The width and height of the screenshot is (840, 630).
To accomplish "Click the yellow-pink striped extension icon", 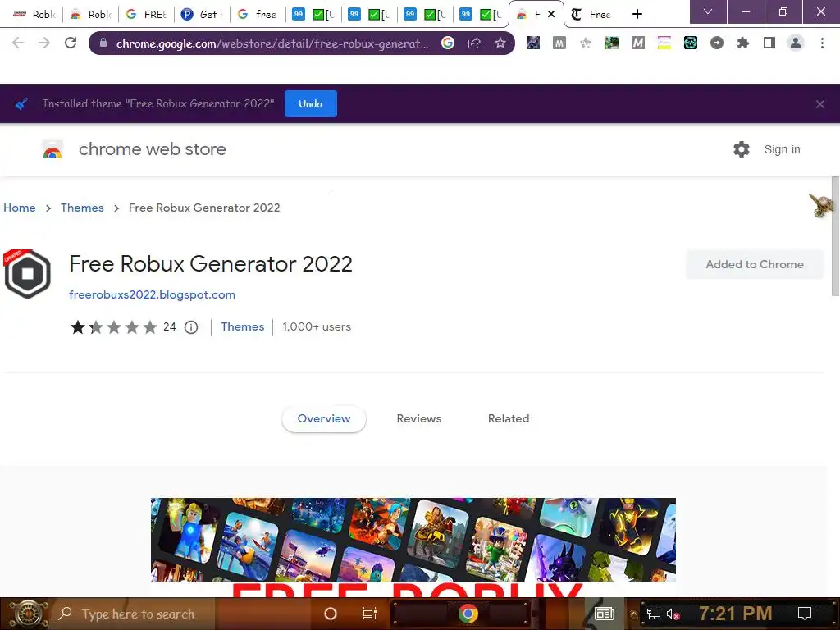I will click(x=664, y=43).
